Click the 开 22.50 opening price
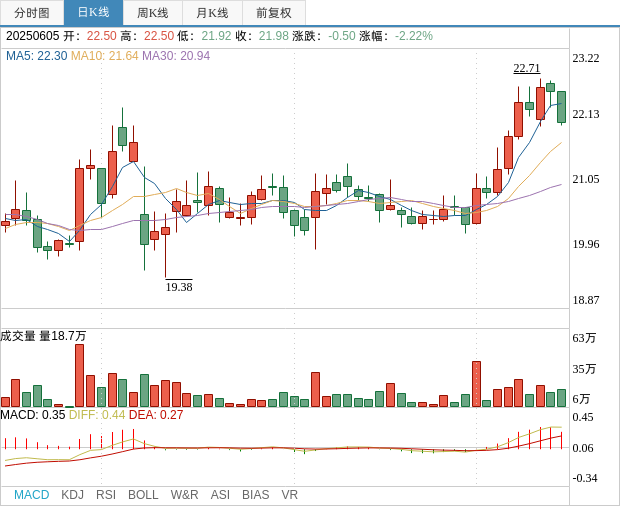 click(90, 36)
